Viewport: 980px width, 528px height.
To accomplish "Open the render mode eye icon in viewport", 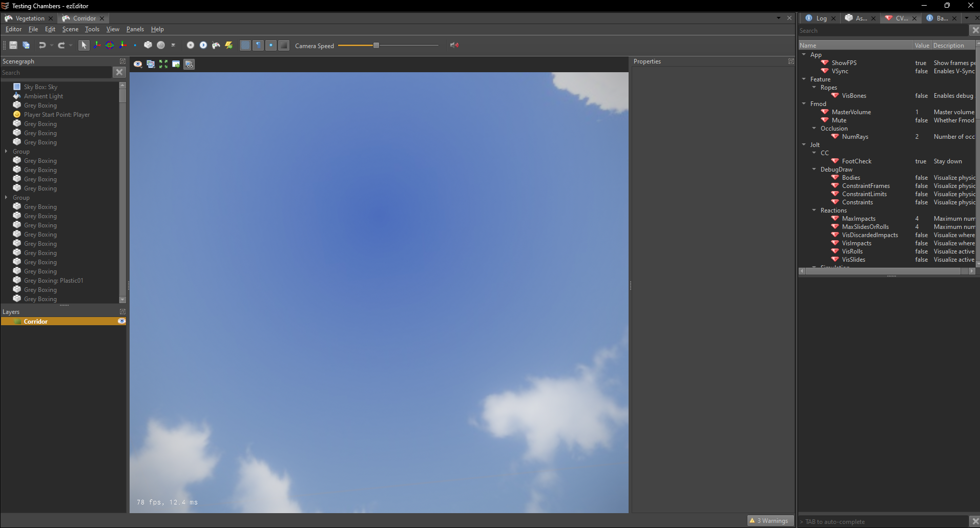I will coord(137,64).
